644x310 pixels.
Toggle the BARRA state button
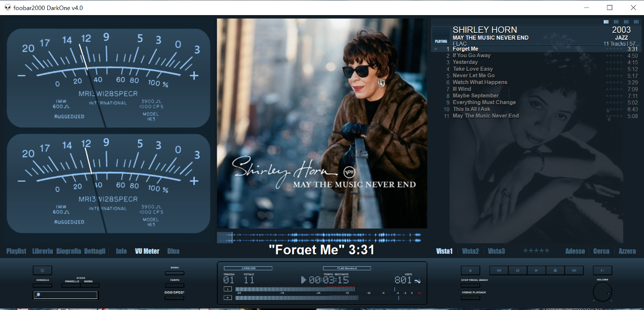coord(90,285)
